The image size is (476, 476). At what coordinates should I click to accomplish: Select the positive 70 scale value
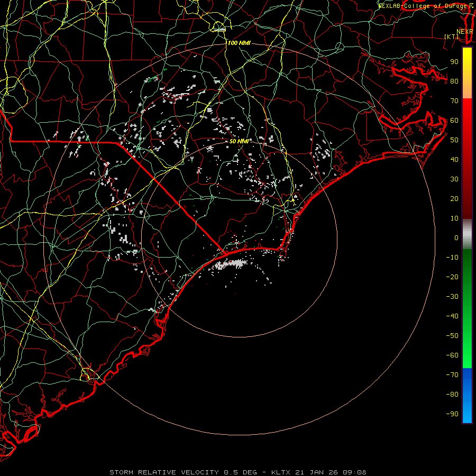(454, 101)
